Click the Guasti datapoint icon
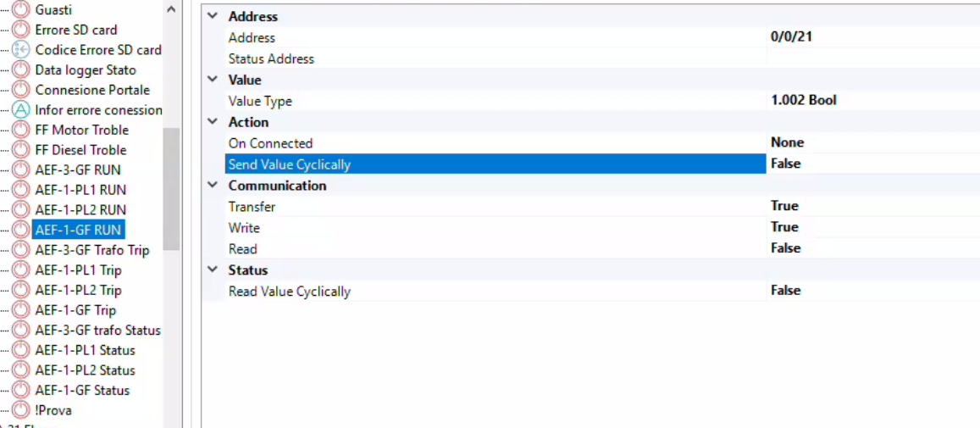Viewport: 980px width, 428px height. click(21, 9)
